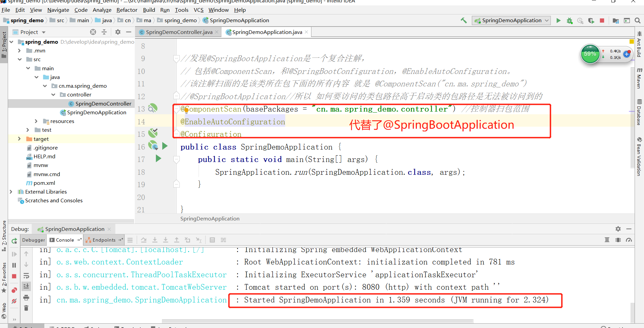Hide the Project panel with the minus icon
644x328 pixels.
(x=129, y=32)
